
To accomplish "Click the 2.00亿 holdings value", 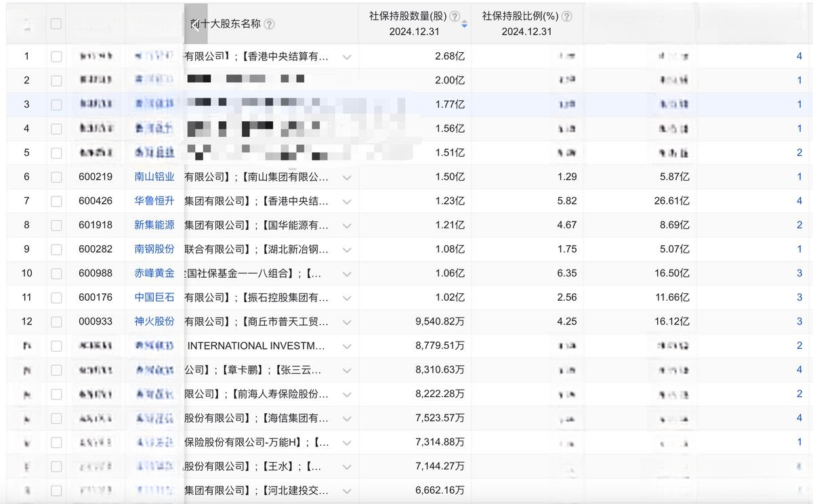I will pos(450,80).
